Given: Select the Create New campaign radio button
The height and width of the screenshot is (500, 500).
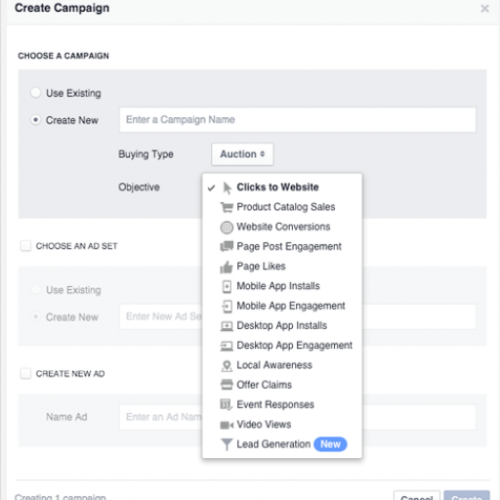Looking at the screenshot, I should pyautogui.click(x=36, y=120).
